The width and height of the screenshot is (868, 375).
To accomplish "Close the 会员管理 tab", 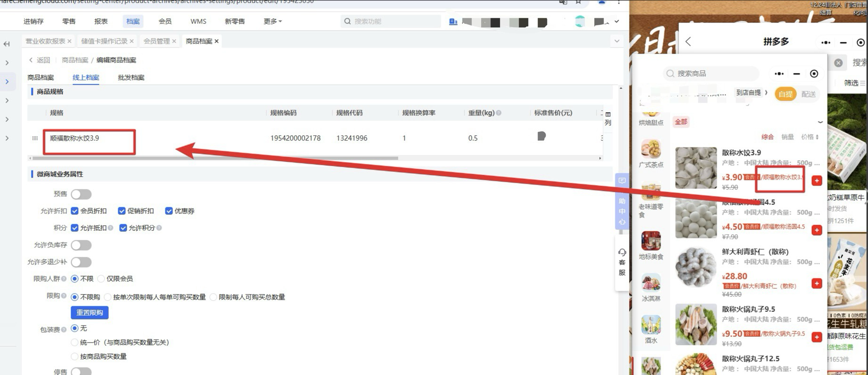I will tap(174, 41).
